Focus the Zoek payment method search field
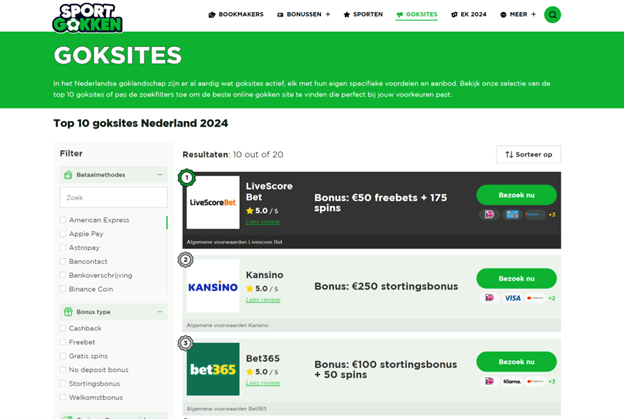The height and width of the screenshot is (419, 624). click(113, 198)
